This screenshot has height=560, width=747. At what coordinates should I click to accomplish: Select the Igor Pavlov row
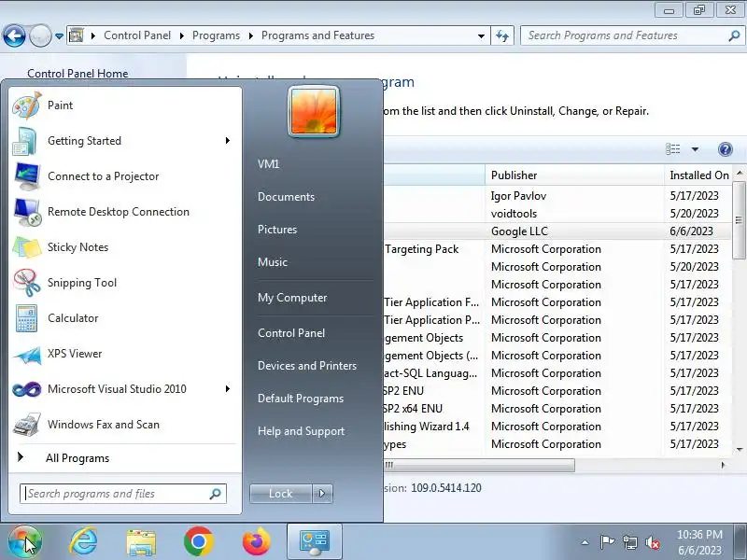[x=556, y=196]
